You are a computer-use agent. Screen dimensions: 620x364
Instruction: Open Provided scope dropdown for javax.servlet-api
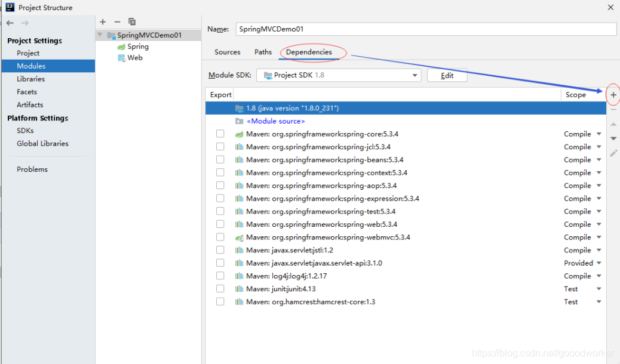[598, 263]
